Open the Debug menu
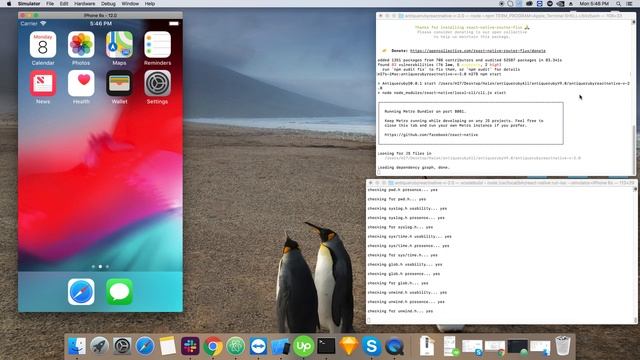The height and width of the screenshot is (360, 640). [x=108, y=4]
